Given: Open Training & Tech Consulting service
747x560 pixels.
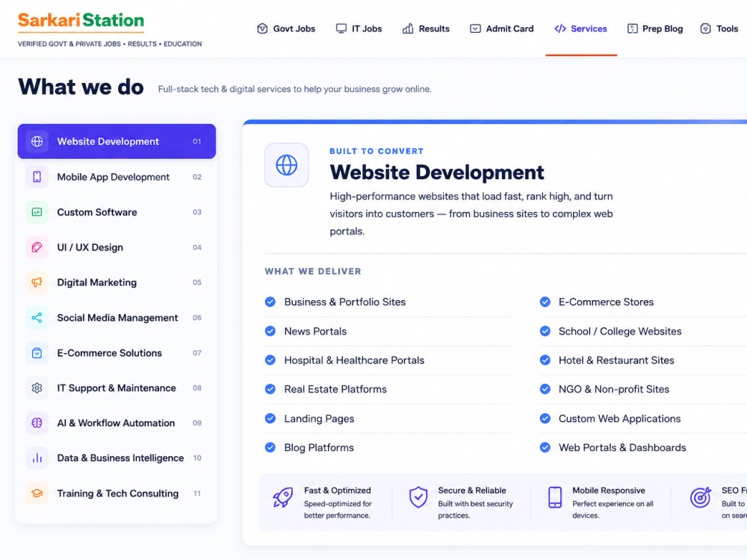Looking at the screenshot, I should point(117,494).
